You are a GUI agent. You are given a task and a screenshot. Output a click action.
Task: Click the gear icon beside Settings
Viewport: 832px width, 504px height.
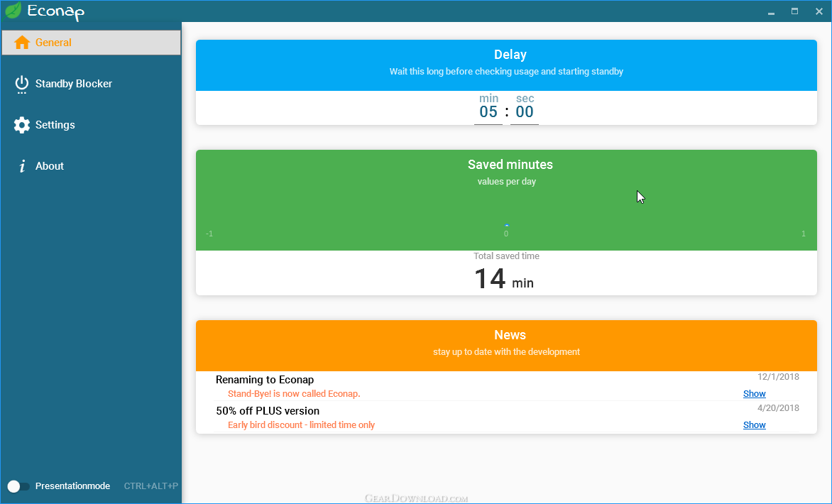tap(22, 125)
